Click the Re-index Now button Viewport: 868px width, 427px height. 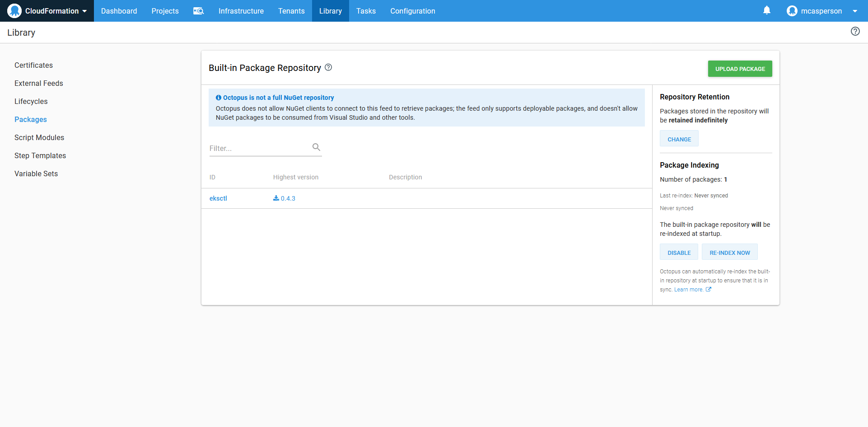(x=729, y=253)
